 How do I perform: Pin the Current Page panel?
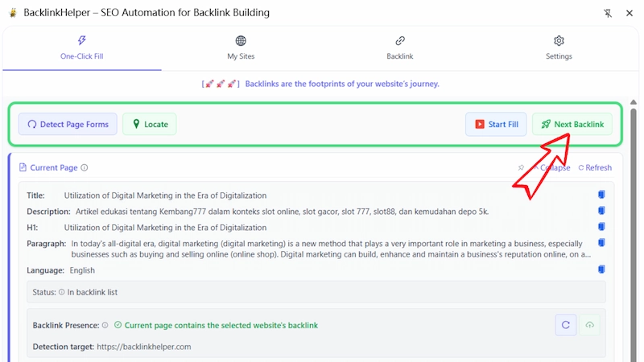[522, 168]
